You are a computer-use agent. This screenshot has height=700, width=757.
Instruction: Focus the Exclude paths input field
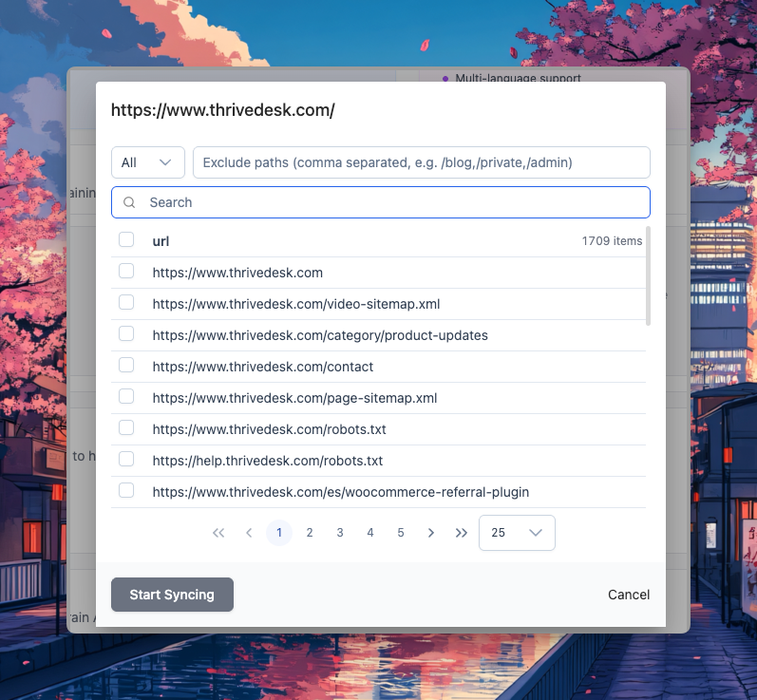click(421, 162)
